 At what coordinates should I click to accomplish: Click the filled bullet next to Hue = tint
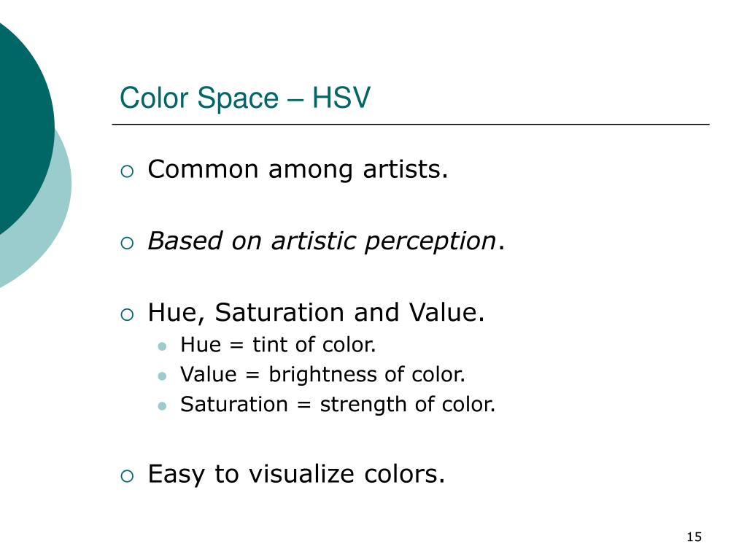tap(162, 346)
